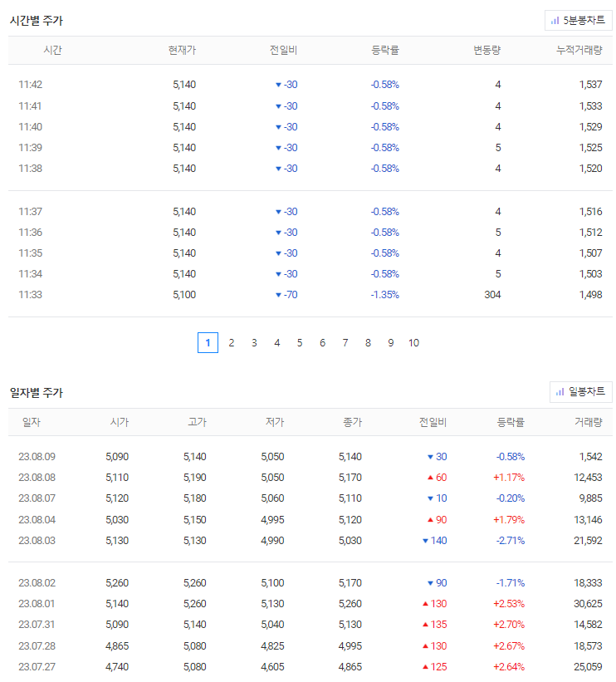Click the bar chart icon beside 일봉차트
The width and height of the screenshot is (616, 682).
coord(560,392)
